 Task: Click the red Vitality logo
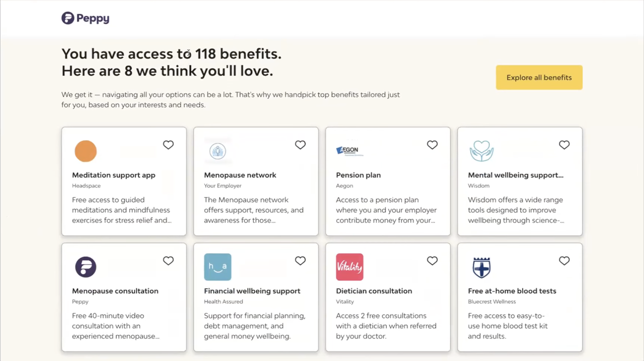[349, 267]
